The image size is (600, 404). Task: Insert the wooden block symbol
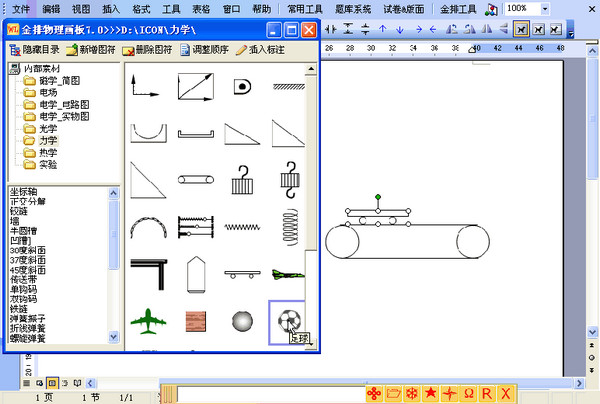(x=196, y=321)
